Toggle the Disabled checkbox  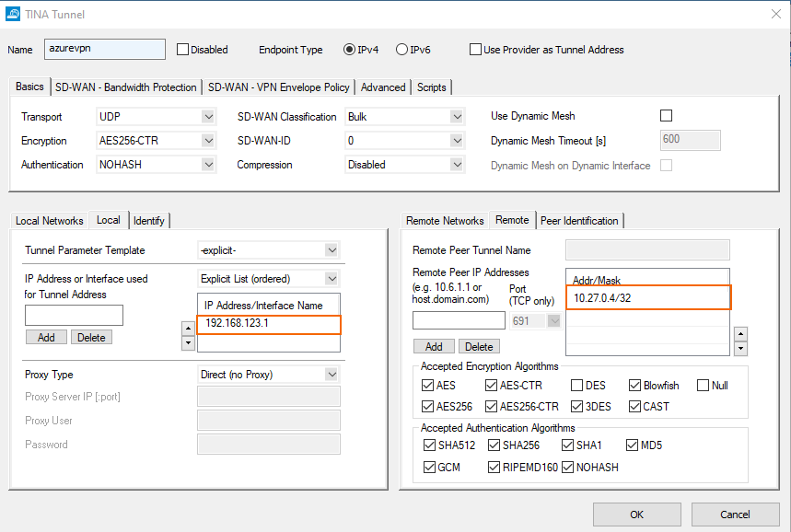182,50
